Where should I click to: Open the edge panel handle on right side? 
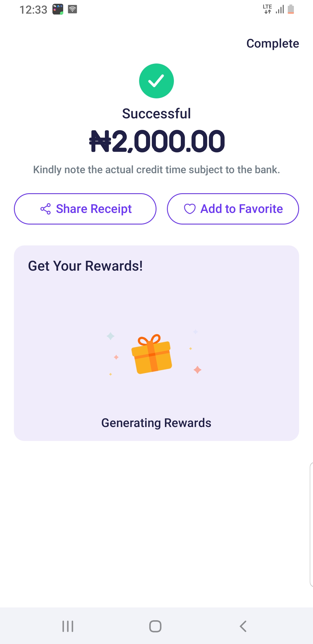tap(311, 524)
